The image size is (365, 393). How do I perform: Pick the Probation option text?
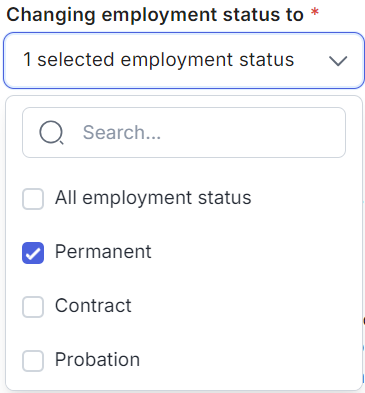point(97,359)
